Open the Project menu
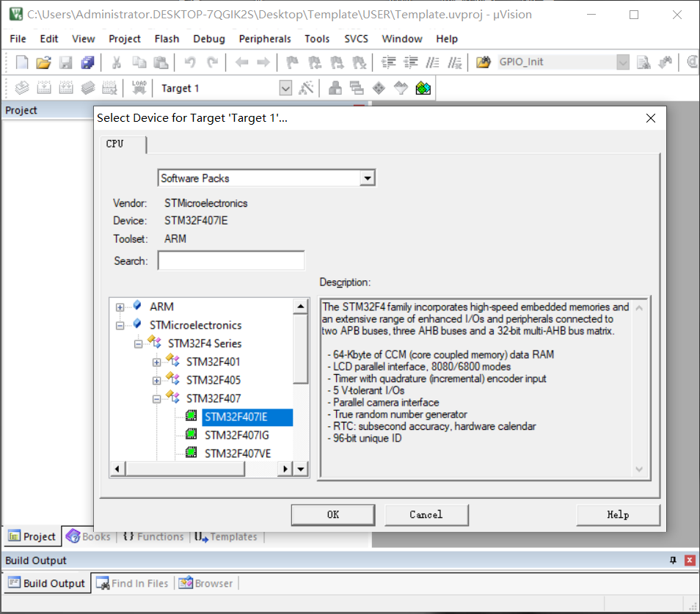700x614 pixels. (x=125, y=39)
